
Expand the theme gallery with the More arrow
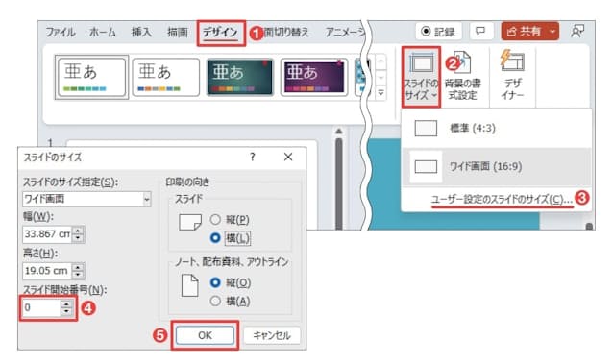tap(380, 92)
